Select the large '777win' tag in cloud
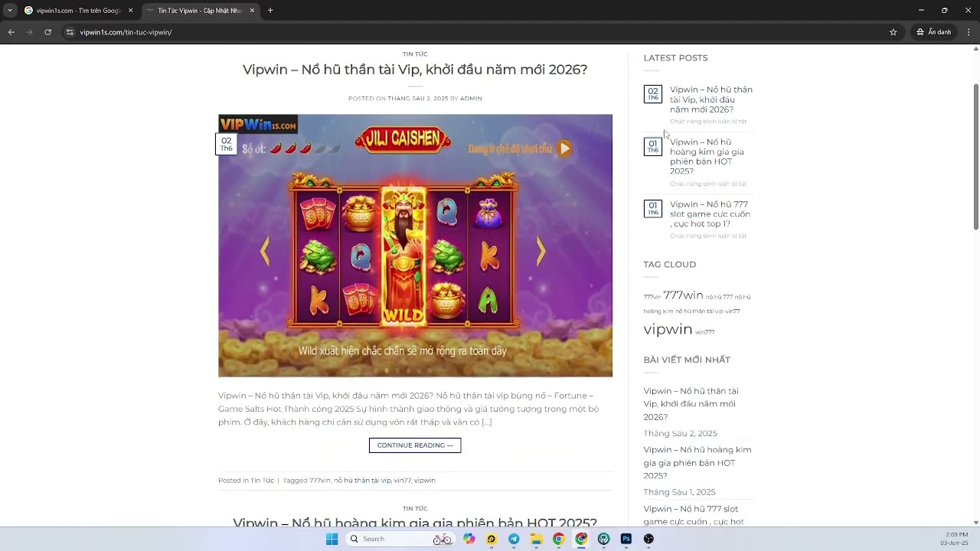Viewport: 980px width, 551px height. coord(683,295)
